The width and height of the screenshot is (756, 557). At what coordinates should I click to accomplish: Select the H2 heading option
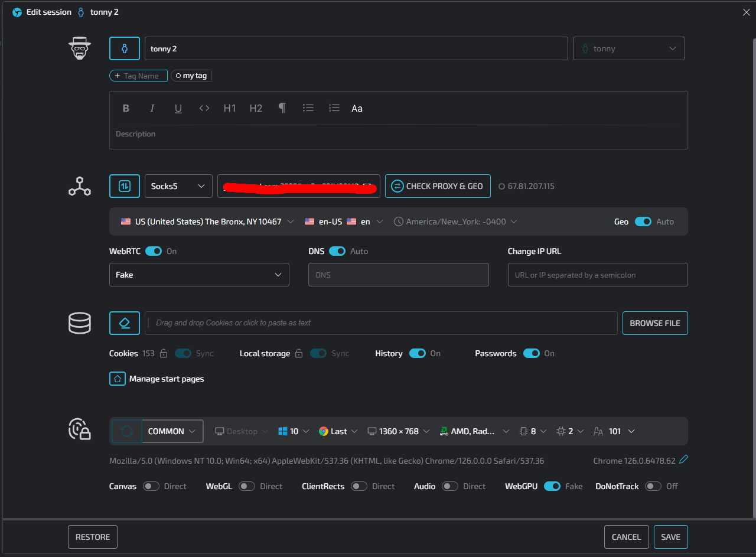coord(256,108)
